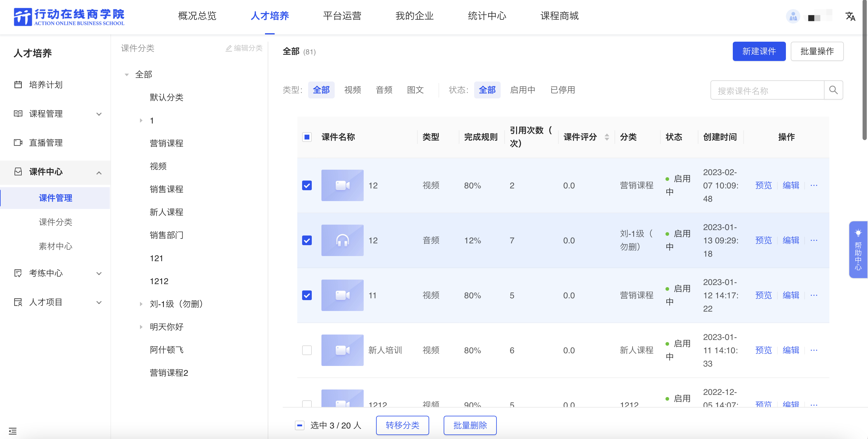Edit the courseware named 11
The height and width of the screenshot is (439, 868).
[x=790, y=295]
